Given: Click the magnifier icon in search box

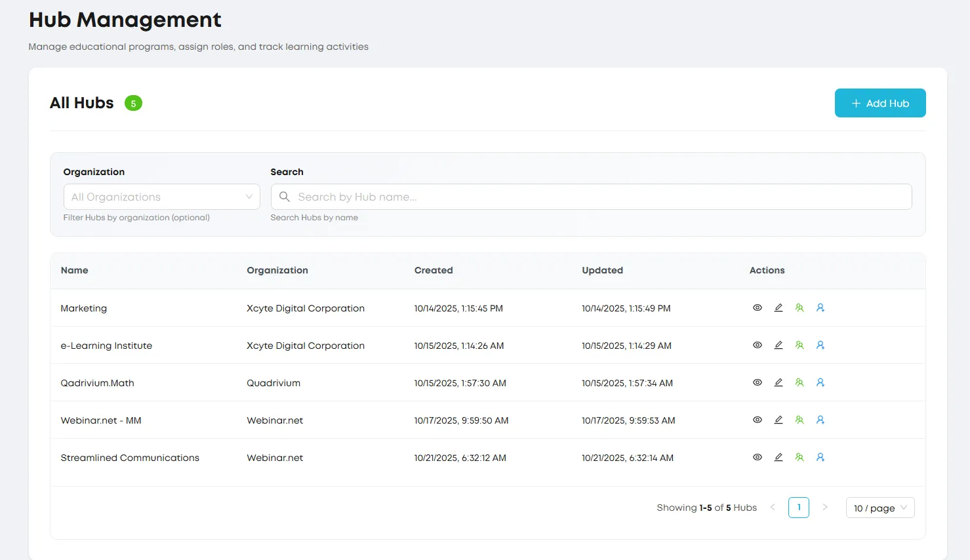Looking at the screenshot, I should (x=285, y=197).
